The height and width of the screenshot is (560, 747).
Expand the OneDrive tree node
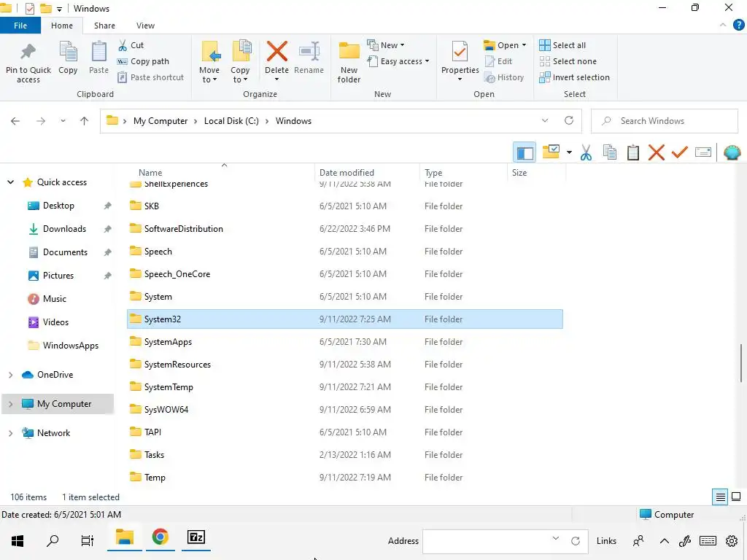coord(10,376)
